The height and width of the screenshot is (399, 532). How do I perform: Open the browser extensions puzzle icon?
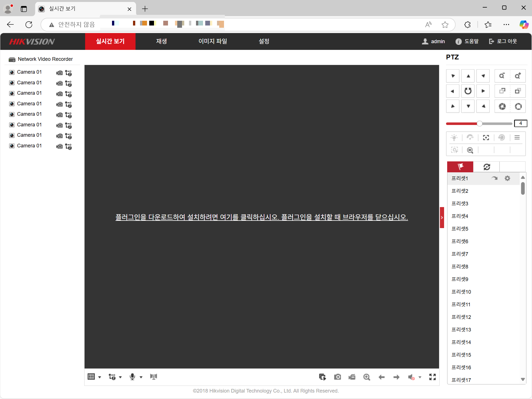pos(467,25)
